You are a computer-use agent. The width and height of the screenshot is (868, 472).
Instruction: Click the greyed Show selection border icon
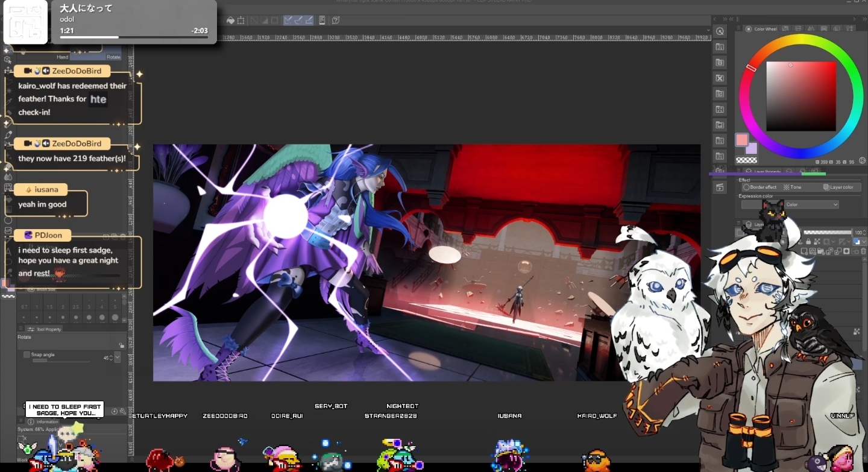pos(274,20)
